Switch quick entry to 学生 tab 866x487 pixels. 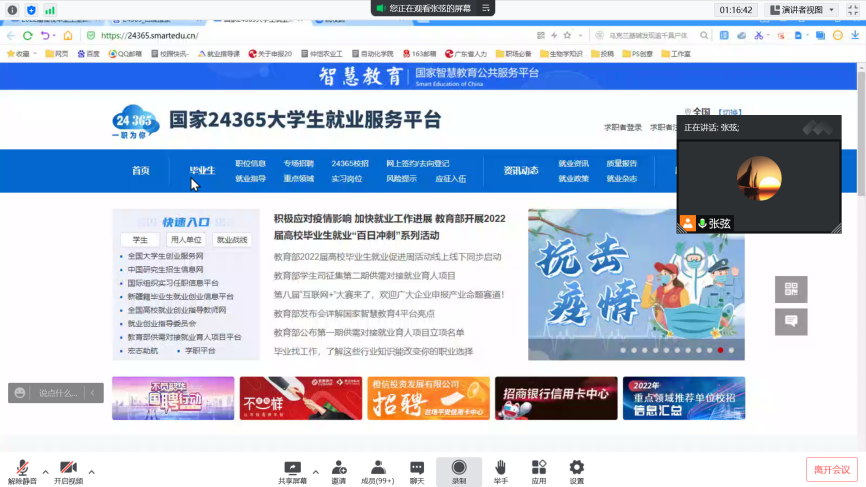click(140, 240)
